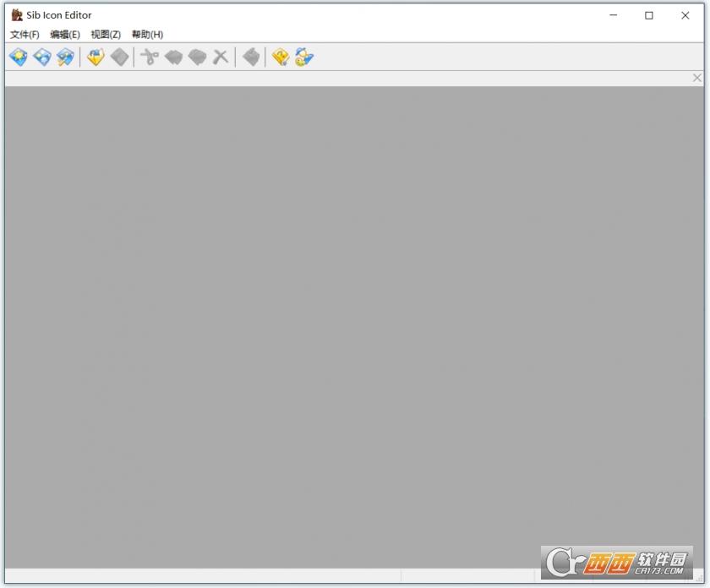Open the 视图(Z) menu
This screenshot has width=710, height=588.
click(x=106, y=35)
